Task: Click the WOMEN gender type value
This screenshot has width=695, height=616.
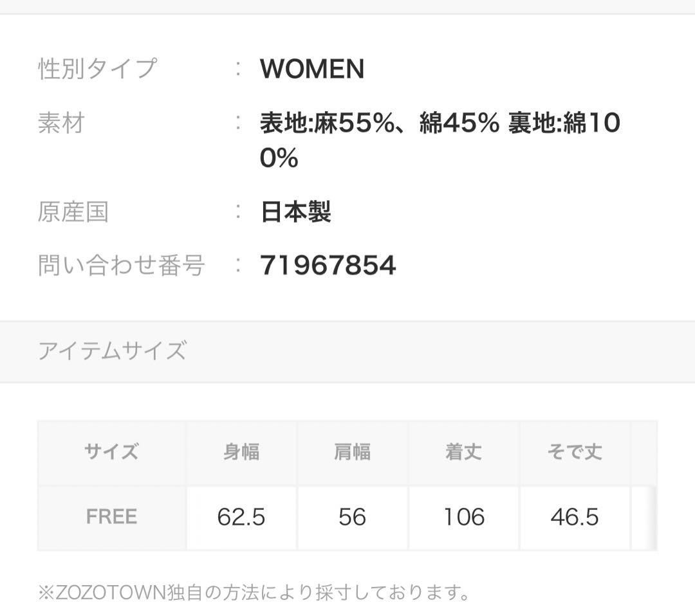Action: click(312, 69)
